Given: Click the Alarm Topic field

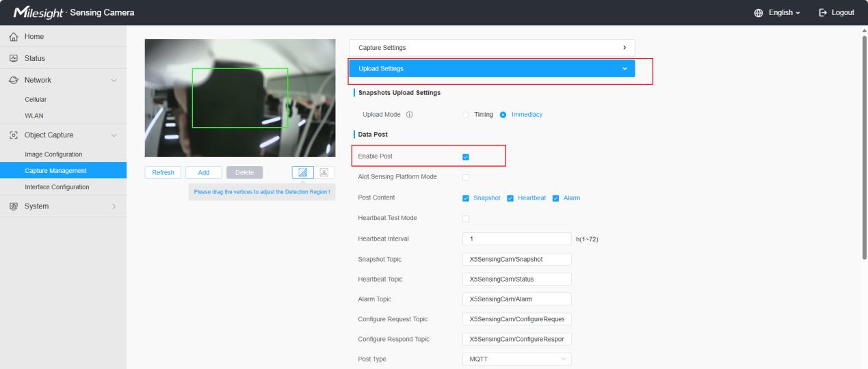Looking at the screenshot, I should click(x=517, y=299).
